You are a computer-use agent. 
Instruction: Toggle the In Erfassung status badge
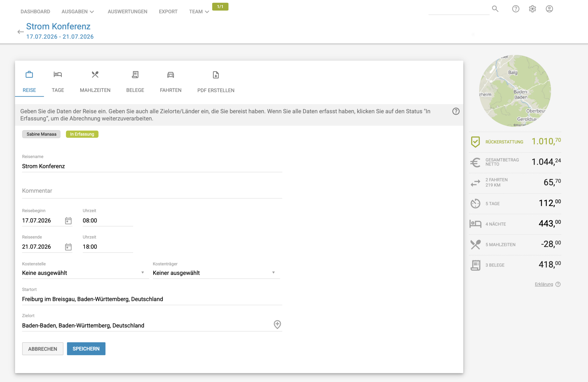pos(82,134)
